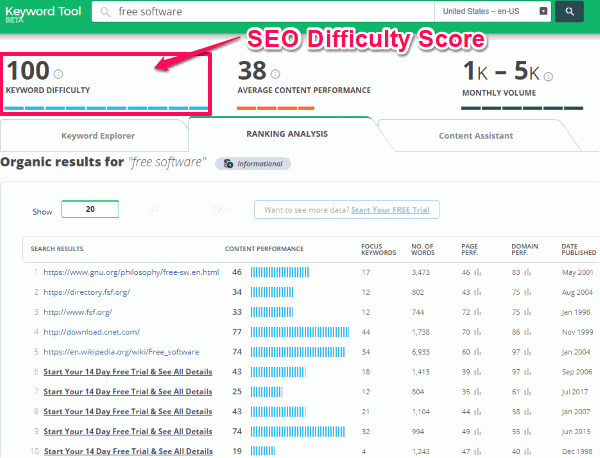
Task: Click page perf chart icon in row 8
Action: click(x=478, y=412)
